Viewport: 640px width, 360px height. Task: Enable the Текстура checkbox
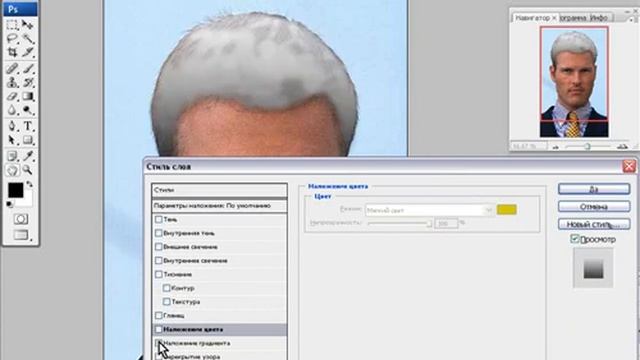(x=167, y=302)
